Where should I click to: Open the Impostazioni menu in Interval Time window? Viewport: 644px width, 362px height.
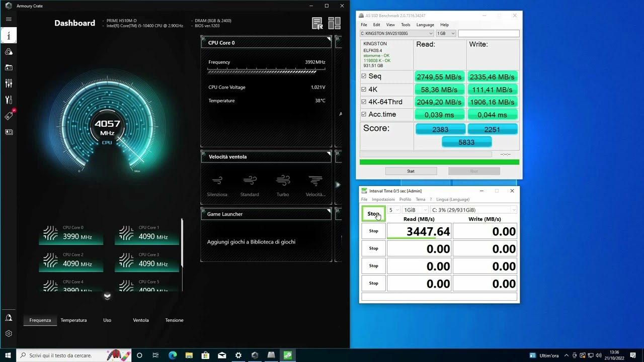383,200
